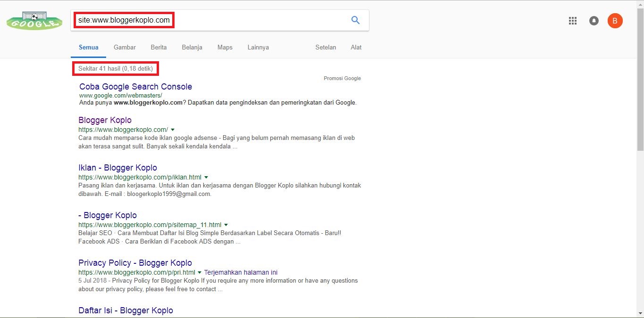Select the Maps tab
Screen dimensions: 644x318
pyautogui.click(x=225, y=47)
